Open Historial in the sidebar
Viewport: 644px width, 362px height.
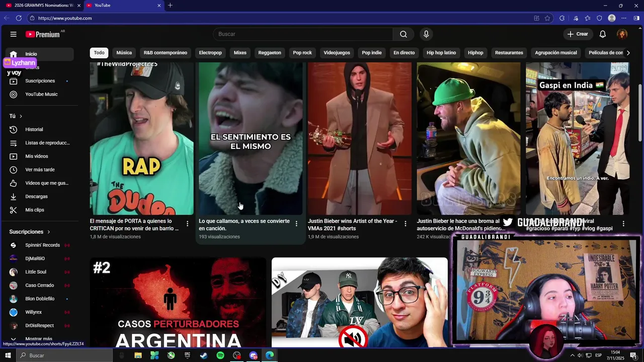tap(40, 130)
